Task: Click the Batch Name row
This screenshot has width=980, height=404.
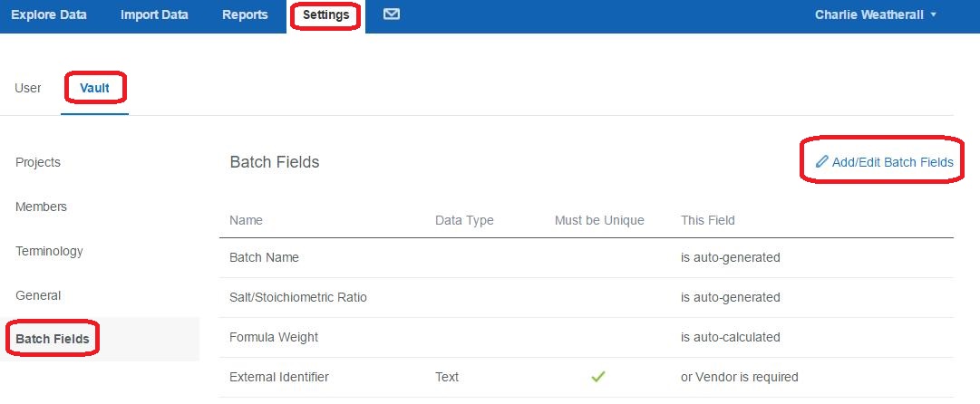Action: 587,257
